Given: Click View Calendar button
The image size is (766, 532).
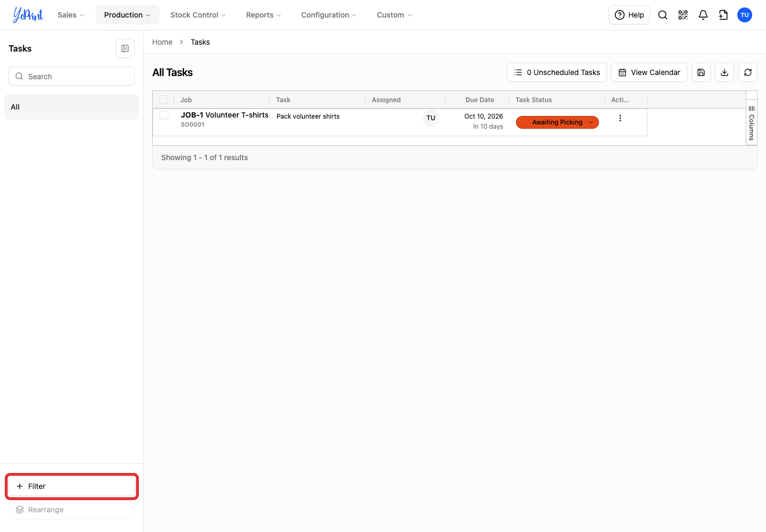Looking at the screenshot, I should 649,72.
